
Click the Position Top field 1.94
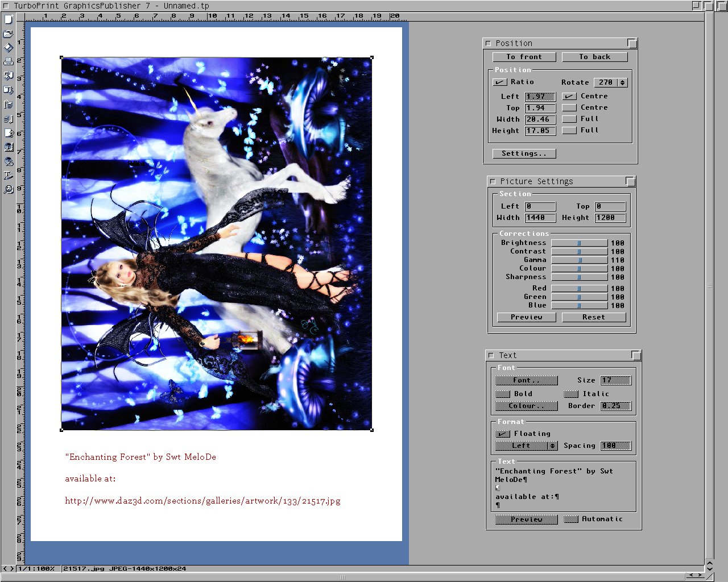click(540, 108)
